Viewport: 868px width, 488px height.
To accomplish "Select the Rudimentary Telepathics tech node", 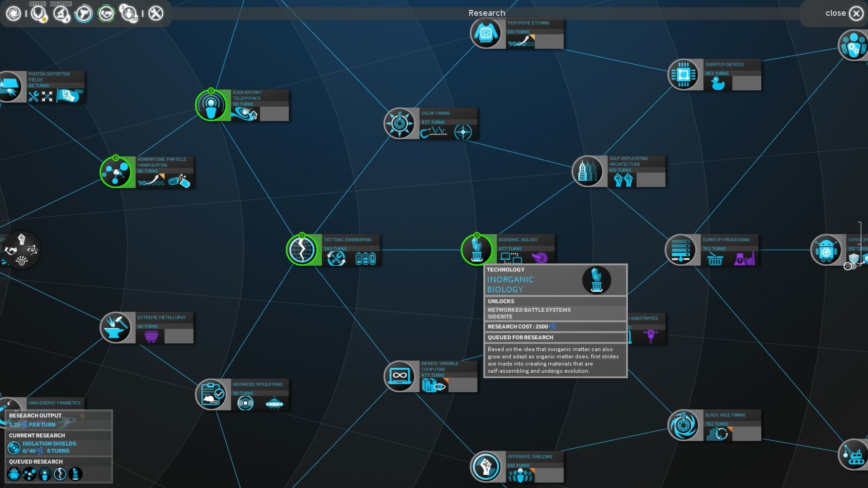I will coord(211,105).
